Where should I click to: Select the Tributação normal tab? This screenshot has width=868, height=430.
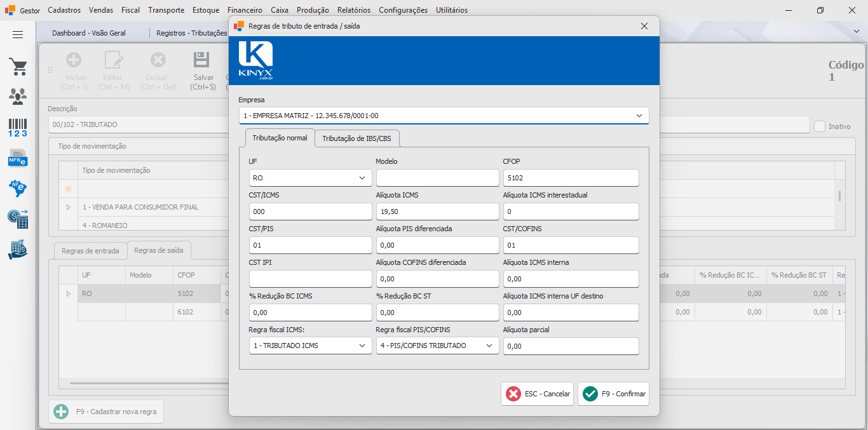coord(280,138)
